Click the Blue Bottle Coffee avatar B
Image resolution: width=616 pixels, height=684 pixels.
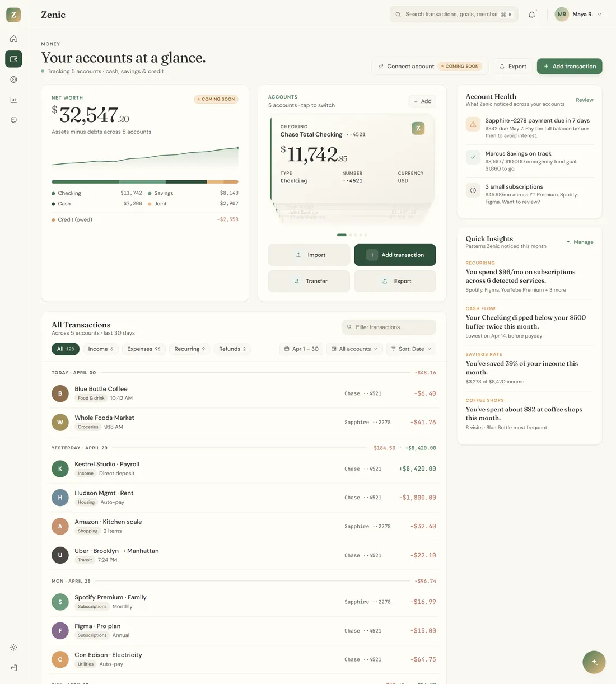point(60,393)
